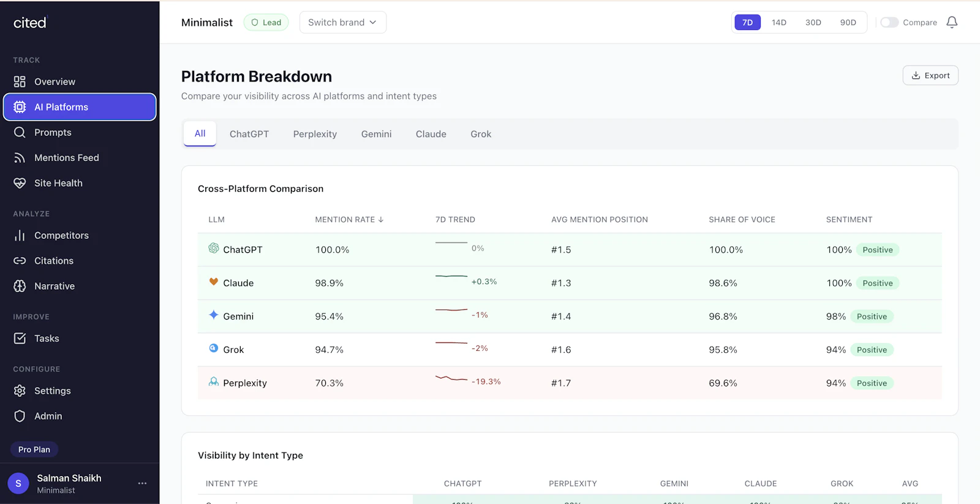Switch to the All platforms tab
The height and width of the screenshot is (504, 980).
coord(200,134)
